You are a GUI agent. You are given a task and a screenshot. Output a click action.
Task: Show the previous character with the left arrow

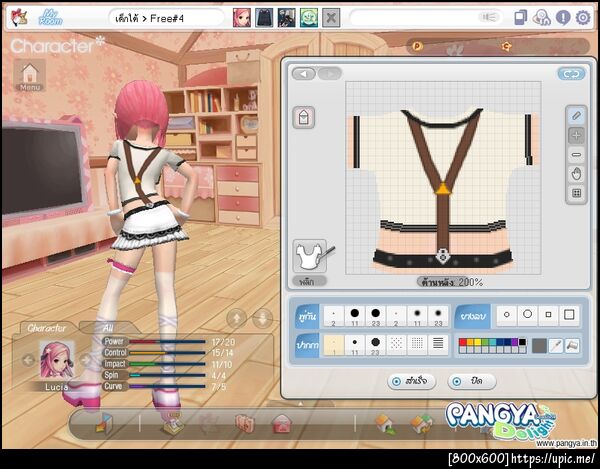pyautogui.click(x=28, y=360)
